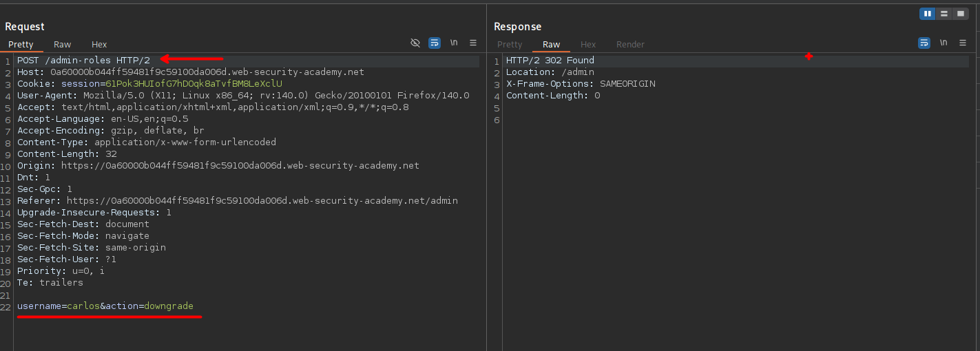Screen dimensions: 980x351
Task: Show non-printable \n characters in Response panel
Action: (943, 43)
